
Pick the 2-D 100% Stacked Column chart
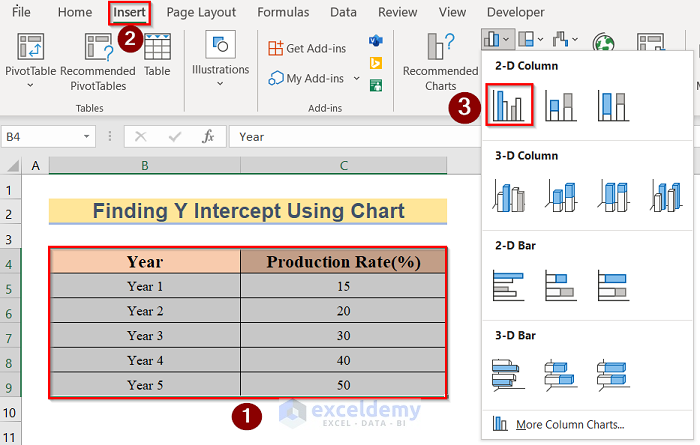tap(613, 106)
